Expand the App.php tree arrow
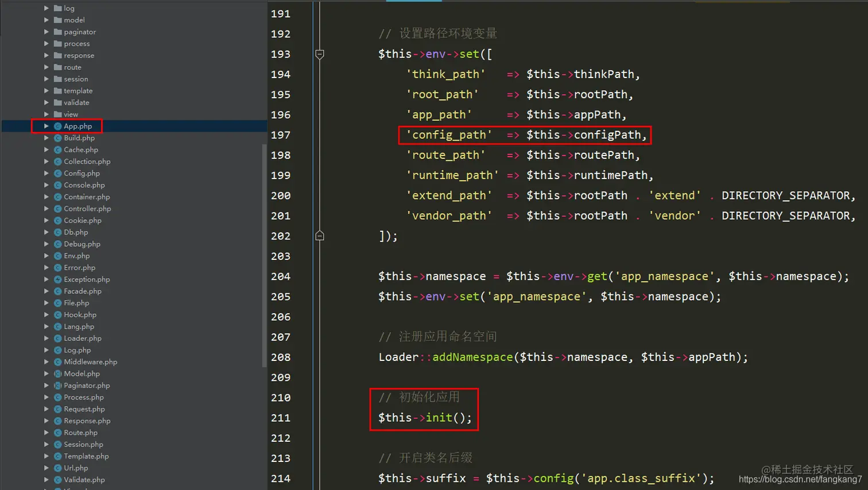 click(46, 126)
